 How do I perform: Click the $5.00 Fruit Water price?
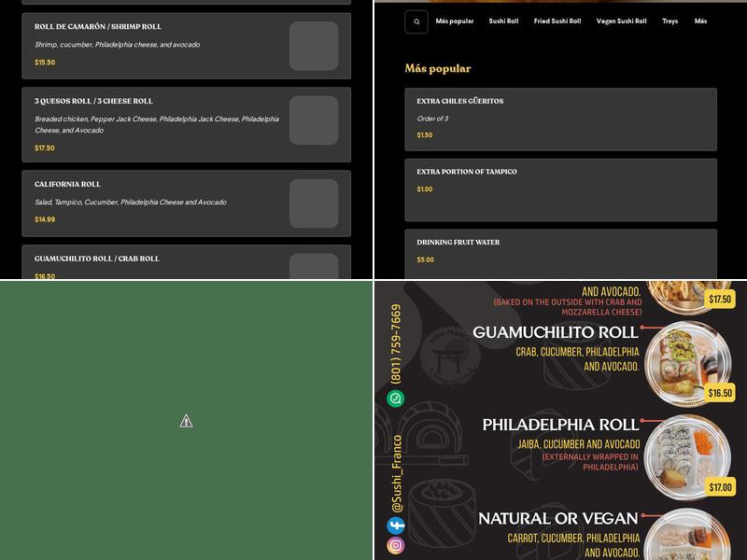click(x=426, y=260)
